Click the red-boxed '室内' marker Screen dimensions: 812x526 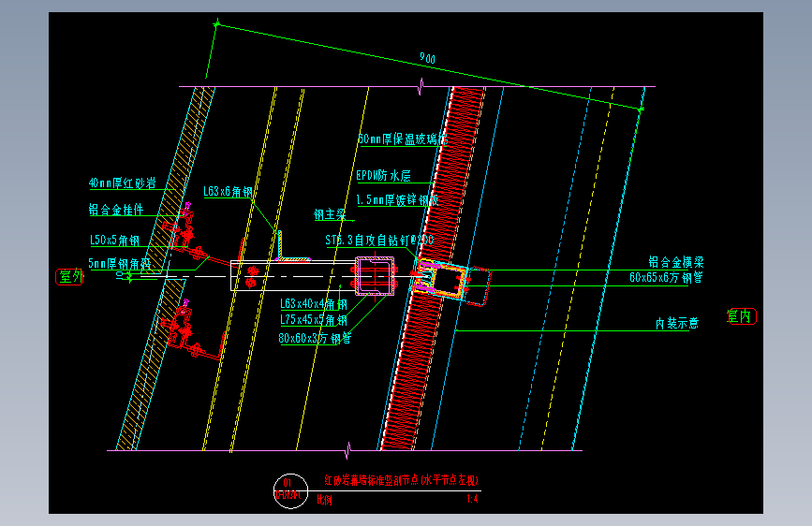point(742,315)
